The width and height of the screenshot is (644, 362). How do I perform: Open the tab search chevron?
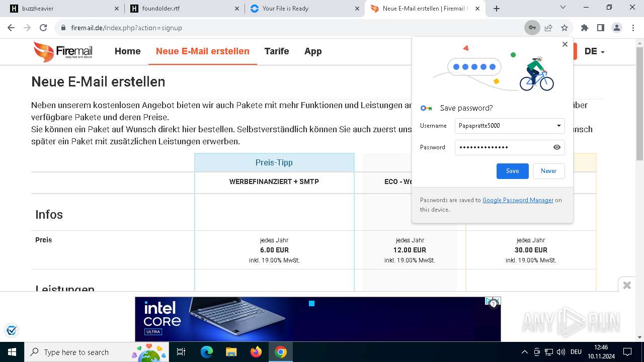point(563,8)
